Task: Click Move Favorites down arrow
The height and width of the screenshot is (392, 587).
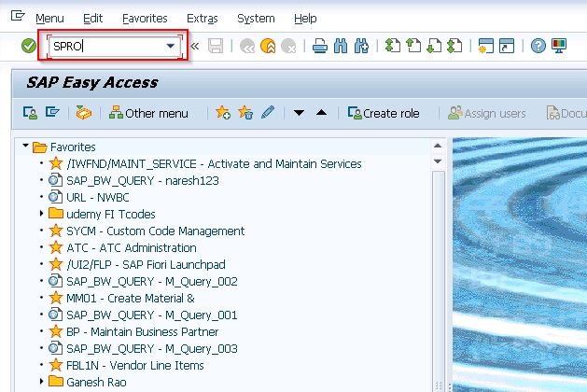Action: coord(299,113)
